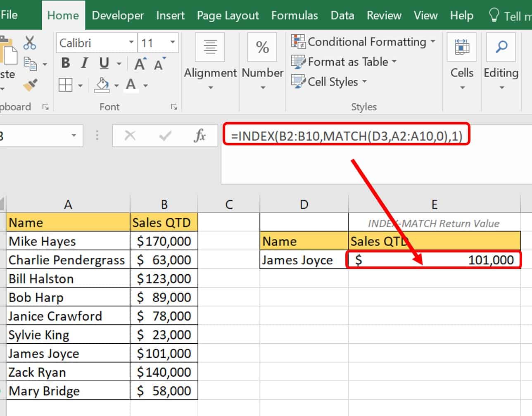The height and width of the screenshot is (416, 532).
Task: Expand the font size dropdown
Action: click(x=173, y=43)
